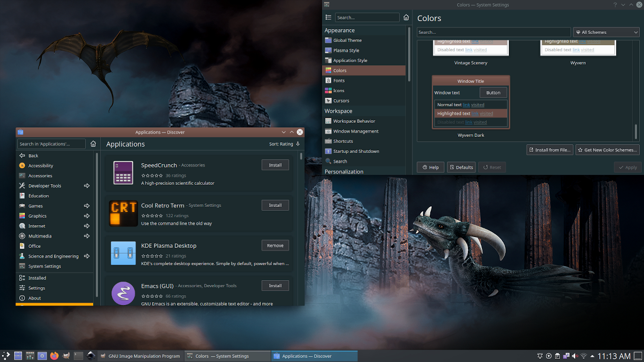Click Install from File button
This screenshot has width=644, height=362.
[549, 150]
